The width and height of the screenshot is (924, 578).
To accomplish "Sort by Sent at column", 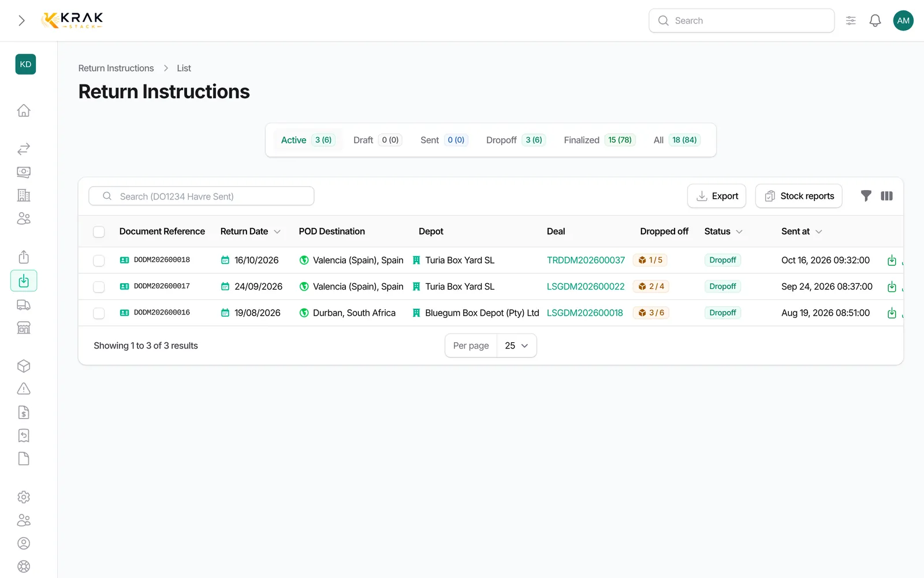I will pyautogui.click(x=802, y=231).
